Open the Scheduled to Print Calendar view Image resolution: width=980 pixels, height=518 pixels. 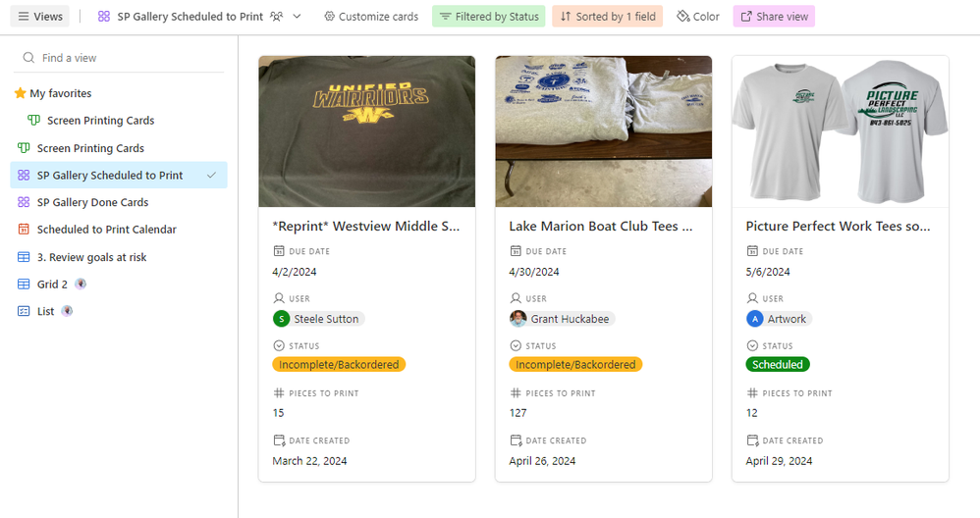pos(106,230)
